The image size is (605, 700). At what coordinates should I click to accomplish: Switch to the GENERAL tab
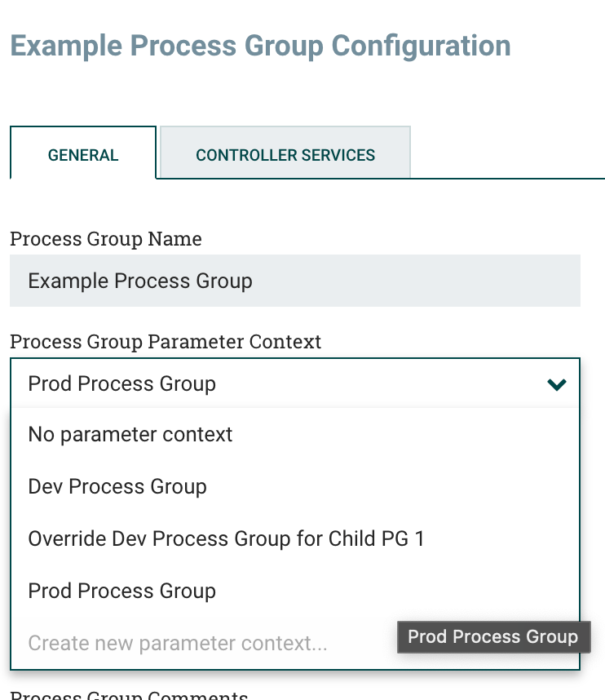tap(83, 155)
